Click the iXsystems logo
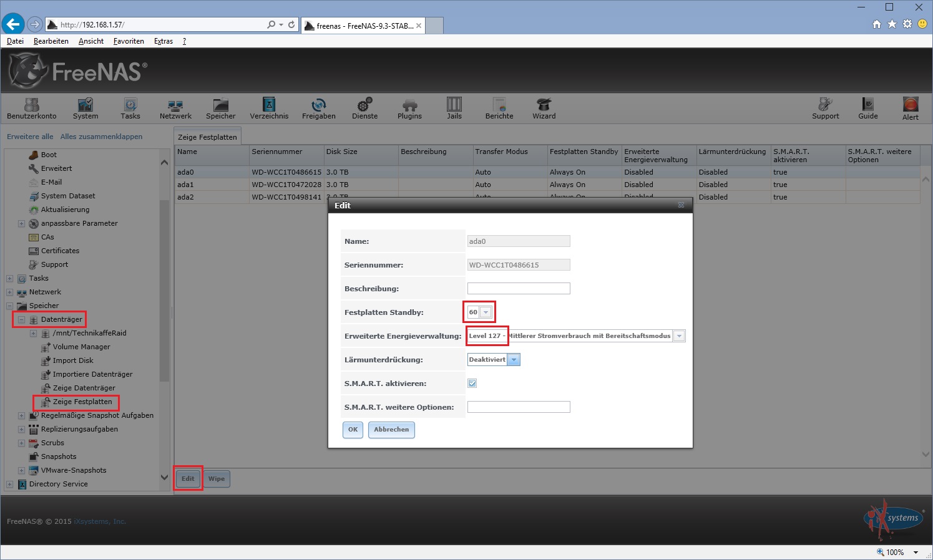933x560 pixels. (894, 519)
